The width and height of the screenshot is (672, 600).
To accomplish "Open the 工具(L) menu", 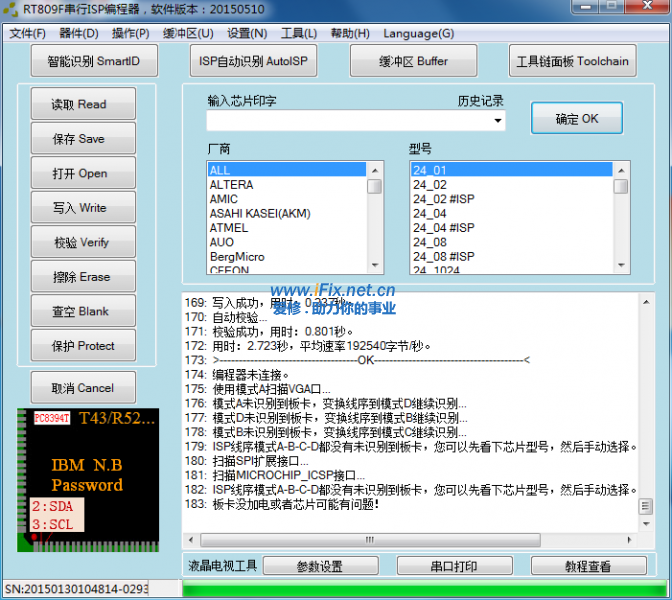I will point(299,33).
